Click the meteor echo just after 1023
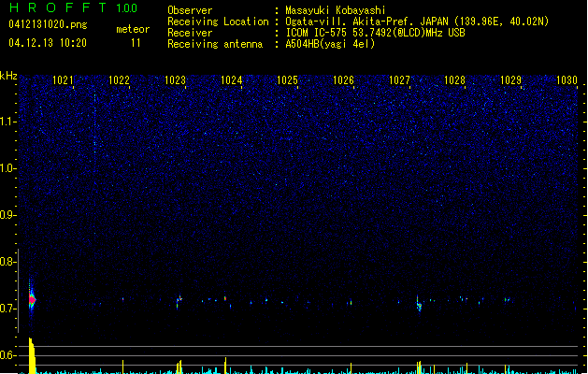588x374 pixels. [179, 301]
